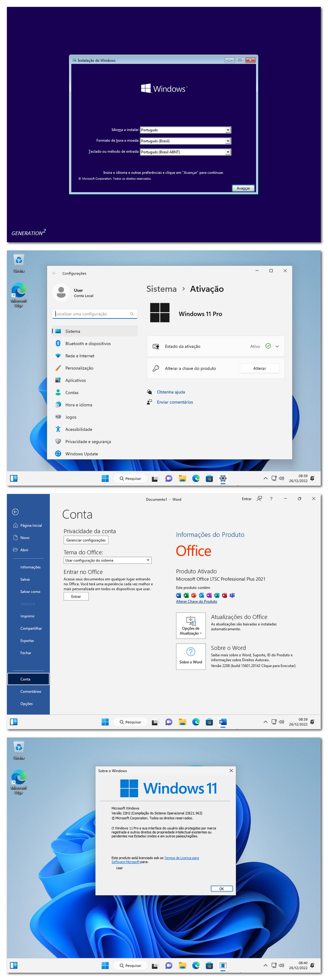
Task: Click the Sistema breadcrumb in Ativação page
Action: 162,289
